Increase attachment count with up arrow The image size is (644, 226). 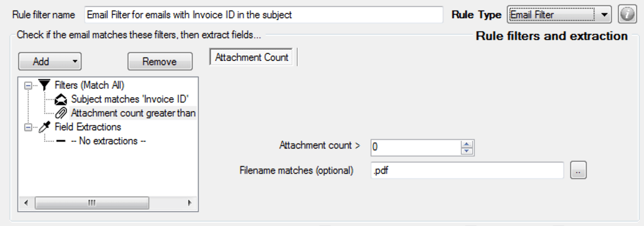point(467,145)
